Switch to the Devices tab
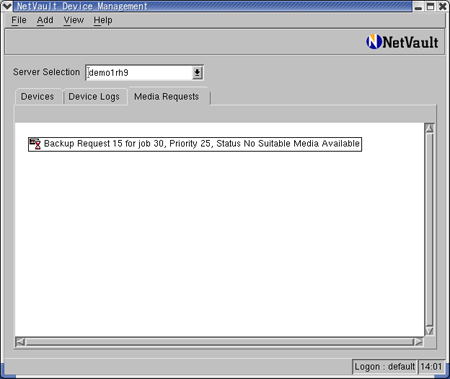Image resolution: width=450 pixels, height=379 pixels. click(x=38, y=97)
